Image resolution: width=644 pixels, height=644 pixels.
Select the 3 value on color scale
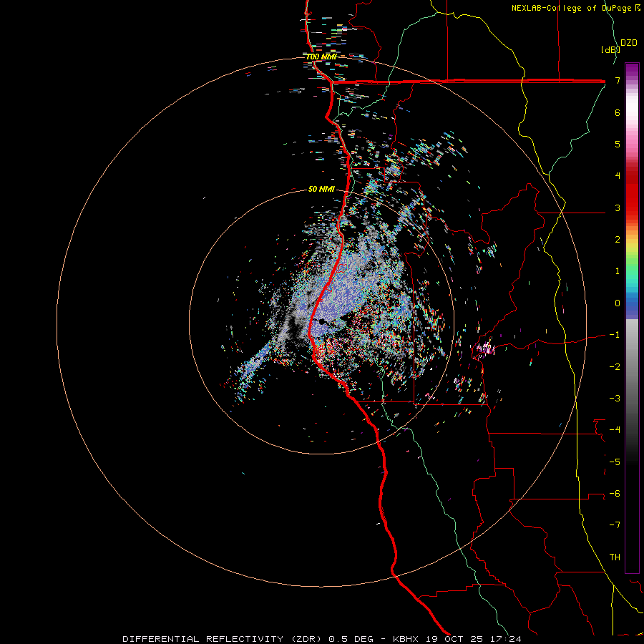[618, 208]
